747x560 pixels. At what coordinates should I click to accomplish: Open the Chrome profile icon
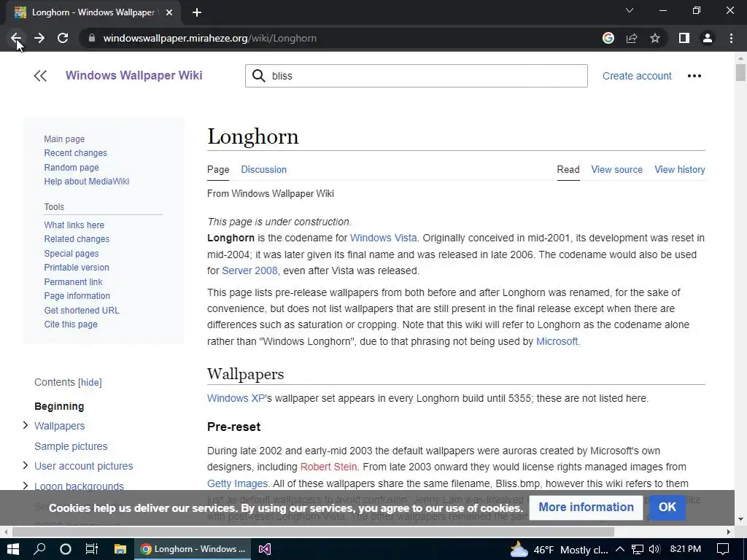point(708,38)
